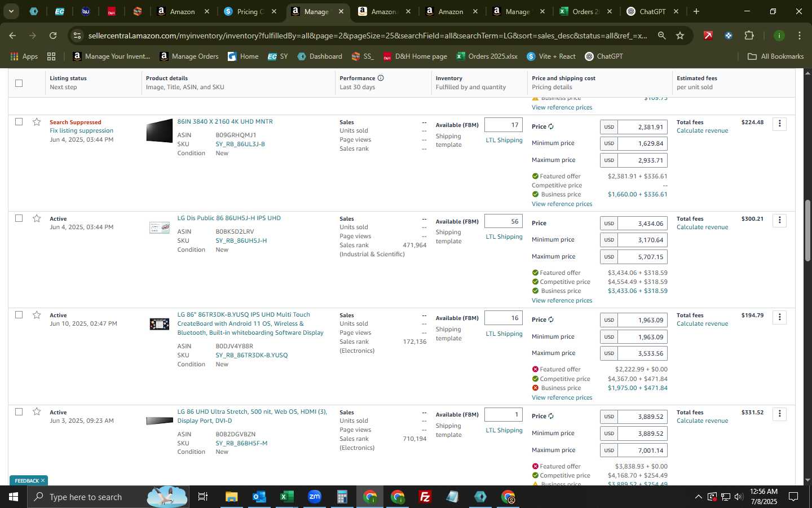
Task: Open Outlook from the taskbar
Action: tap(259, 497)
